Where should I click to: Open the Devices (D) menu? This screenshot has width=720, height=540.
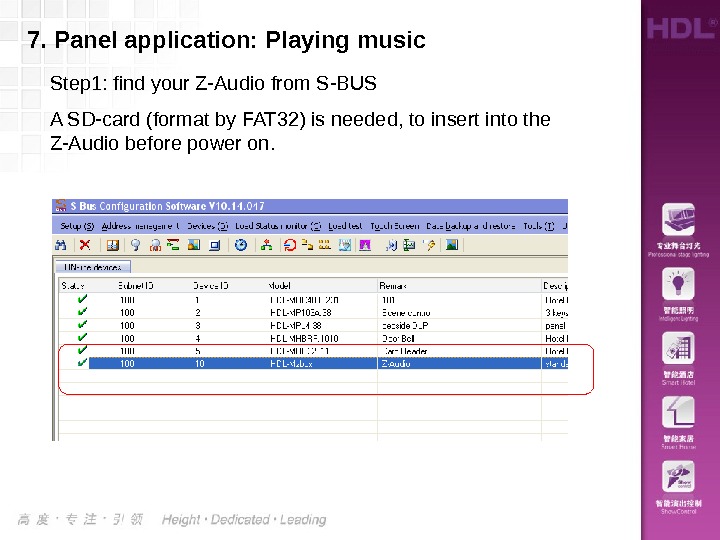point(208,226)
